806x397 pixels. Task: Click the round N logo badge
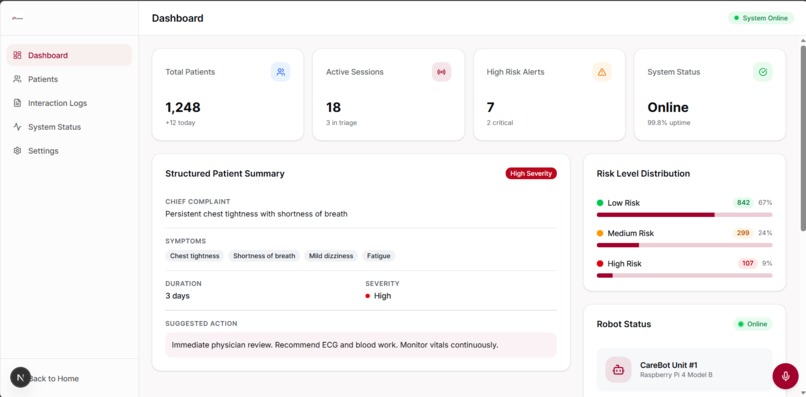click(21, 377)
